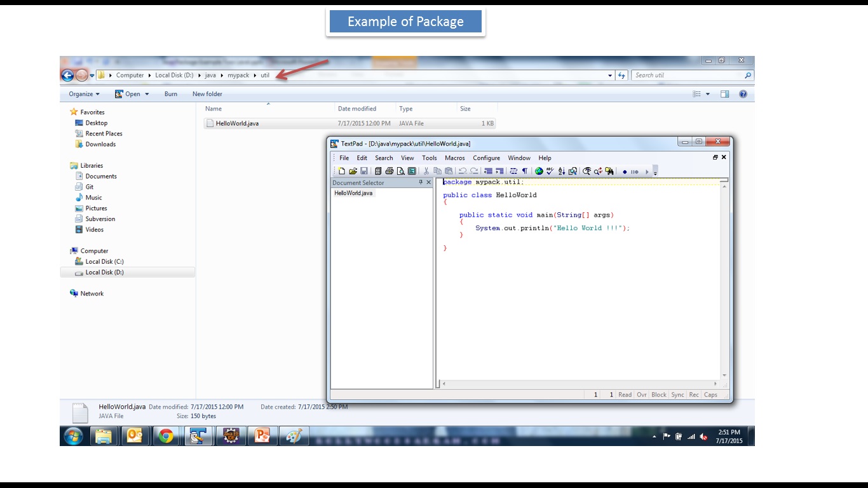The width and height of the screenshot is (868, 488).
Task: Select HelloWorld.java in Document Selector
Action: pos(353,193)
